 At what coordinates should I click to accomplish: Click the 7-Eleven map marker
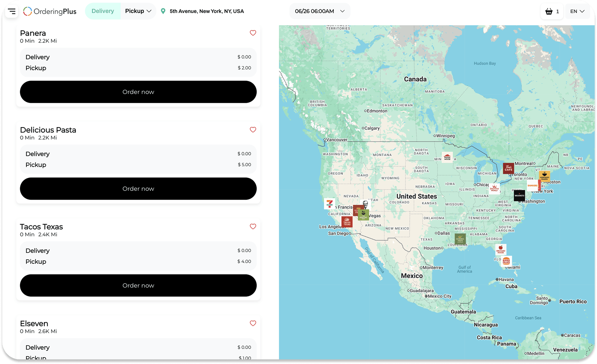coord(329,204)
